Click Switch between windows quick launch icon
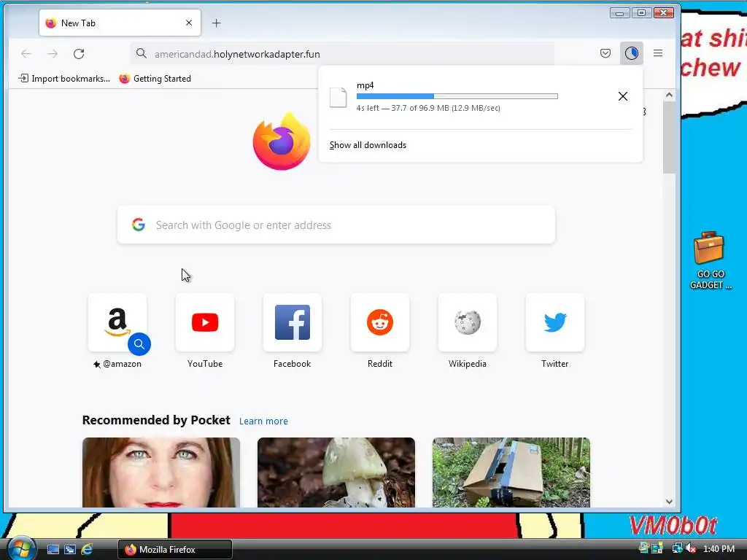This screenshot has height=560, width=747. point(69,549)
